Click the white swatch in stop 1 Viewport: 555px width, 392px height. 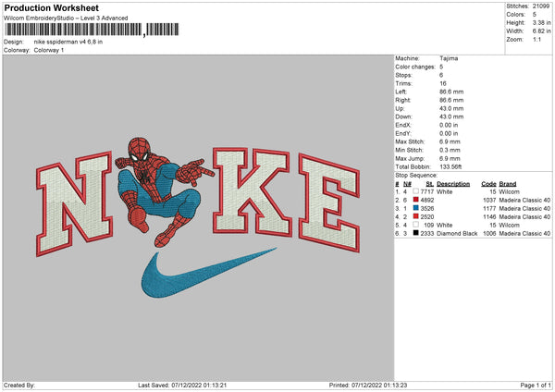(416, 191)
